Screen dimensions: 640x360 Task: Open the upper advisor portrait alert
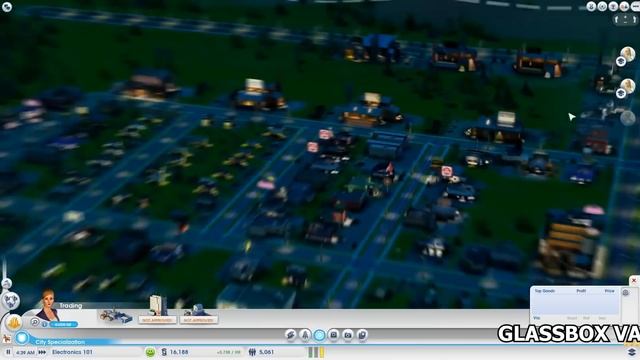(x=628, y=54)
